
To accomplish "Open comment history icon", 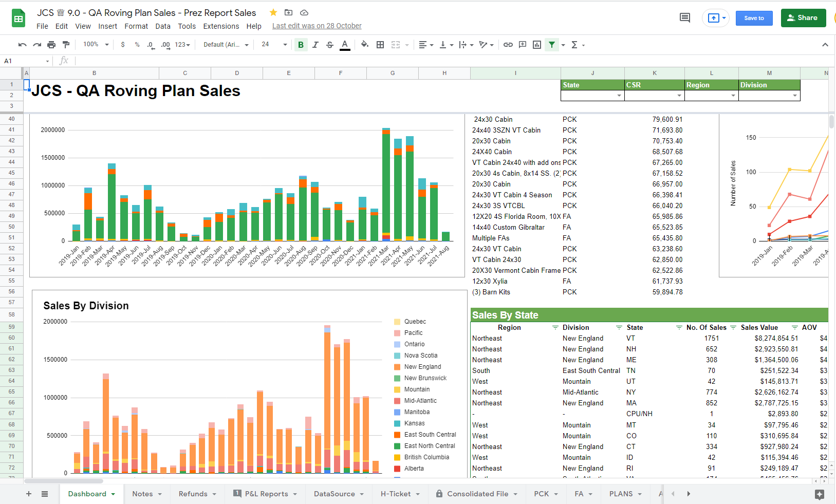I will tap(684, 18).
